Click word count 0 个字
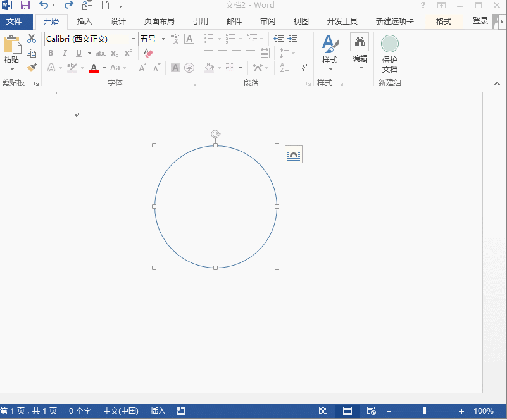Image resolution: width=507 pixels, height=420 pixels. pyautogui.click(x=80, y=411)
